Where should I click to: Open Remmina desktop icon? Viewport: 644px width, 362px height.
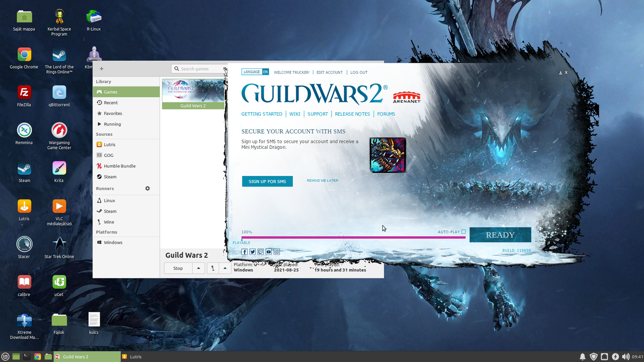pyautogui.click(x=24, y=133)
